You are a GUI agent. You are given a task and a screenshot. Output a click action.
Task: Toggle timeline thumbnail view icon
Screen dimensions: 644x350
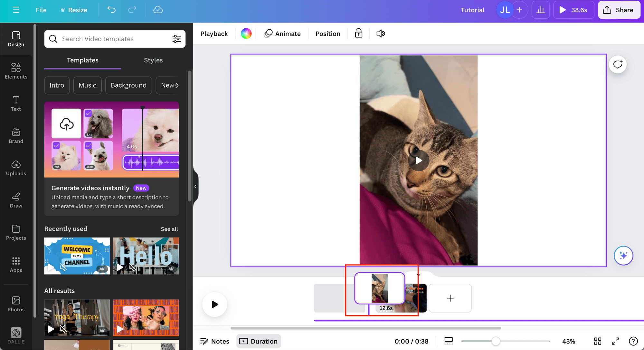point(449,341)
